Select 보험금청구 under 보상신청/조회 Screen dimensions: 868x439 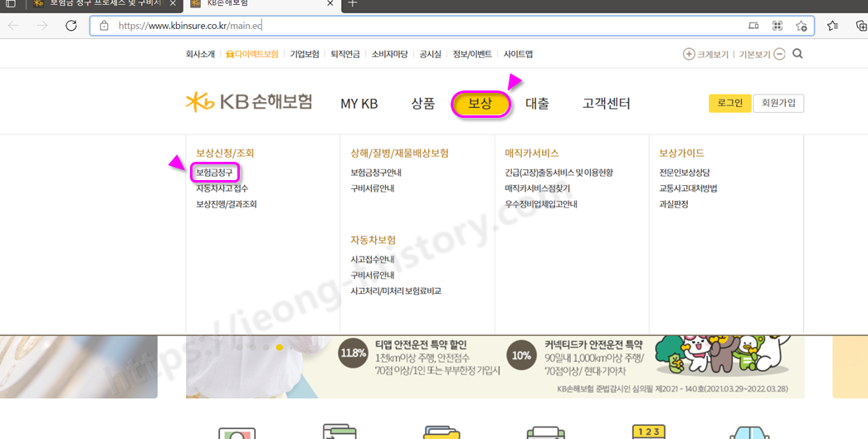pyautogui.click(x=214, y=173)
